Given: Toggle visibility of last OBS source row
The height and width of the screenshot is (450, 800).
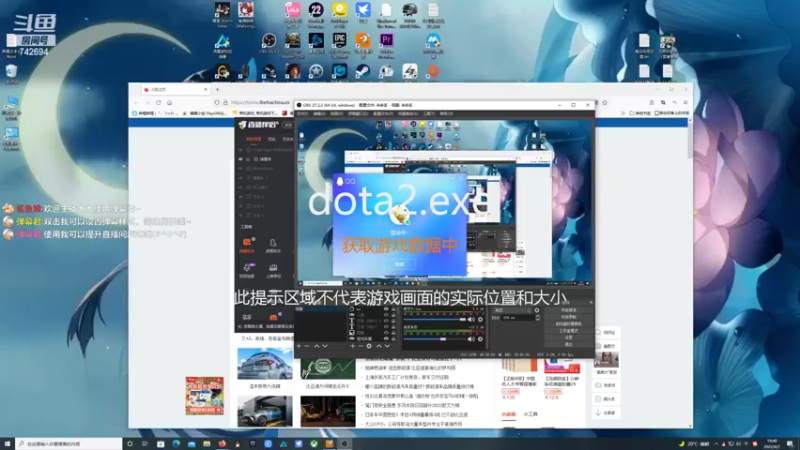Looking at the screenshot, I should point(386,338).
